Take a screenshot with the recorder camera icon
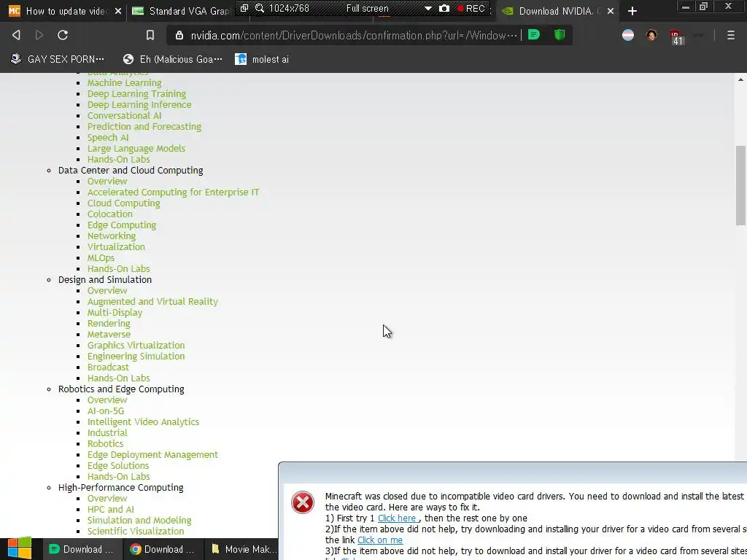This screenshot has width=747, height=560. [444, 9]
